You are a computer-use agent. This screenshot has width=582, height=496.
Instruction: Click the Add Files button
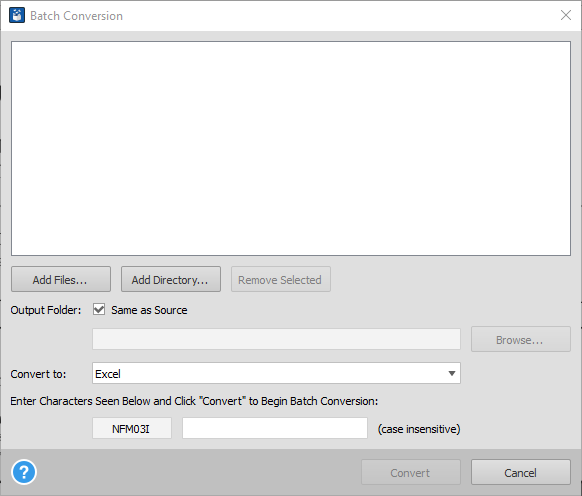tap(61, 279)
